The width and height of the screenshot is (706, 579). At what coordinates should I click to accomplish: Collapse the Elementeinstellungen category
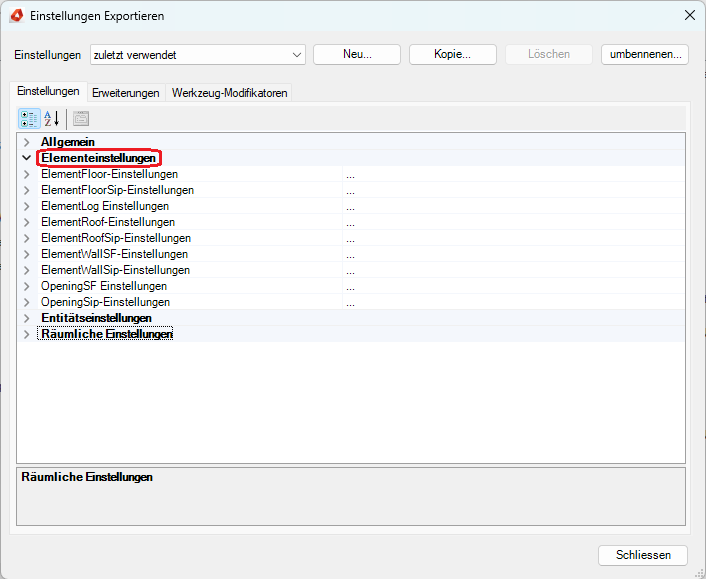pos(27,158)
